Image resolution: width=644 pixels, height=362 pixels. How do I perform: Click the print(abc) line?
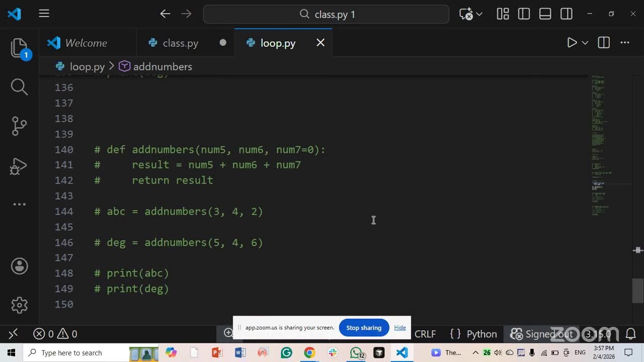click(132, 273)
